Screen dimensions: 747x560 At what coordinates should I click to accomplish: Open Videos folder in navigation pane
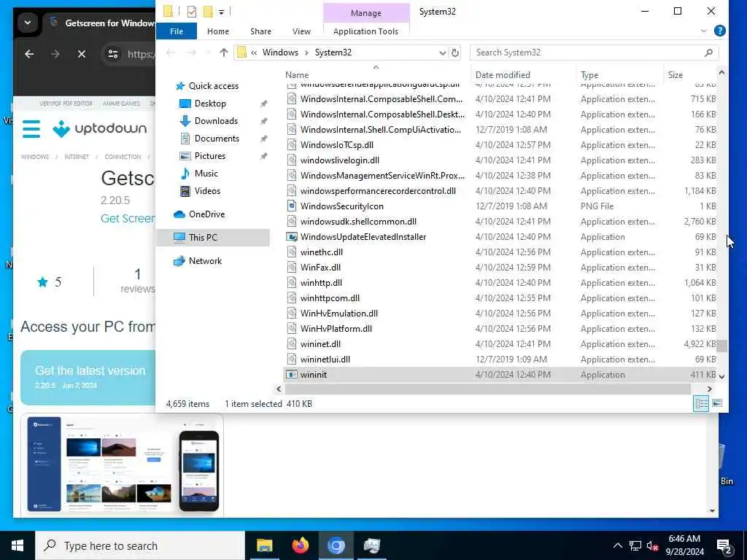(207, 191)
